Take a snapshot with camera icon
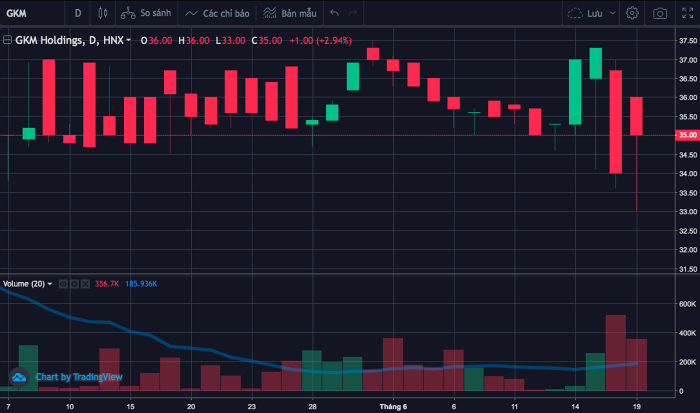The image size is (700, 413). pyautogui.click(x=660, y=14)
